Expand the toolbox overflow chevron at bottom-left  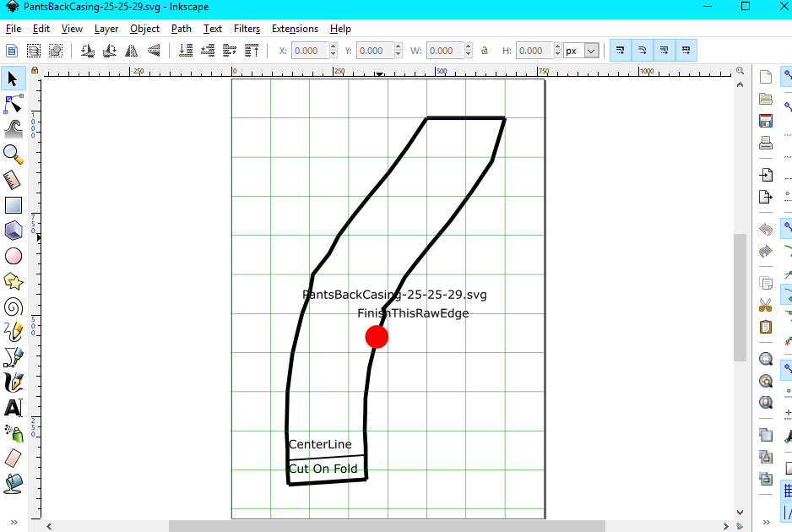point(14,522)
